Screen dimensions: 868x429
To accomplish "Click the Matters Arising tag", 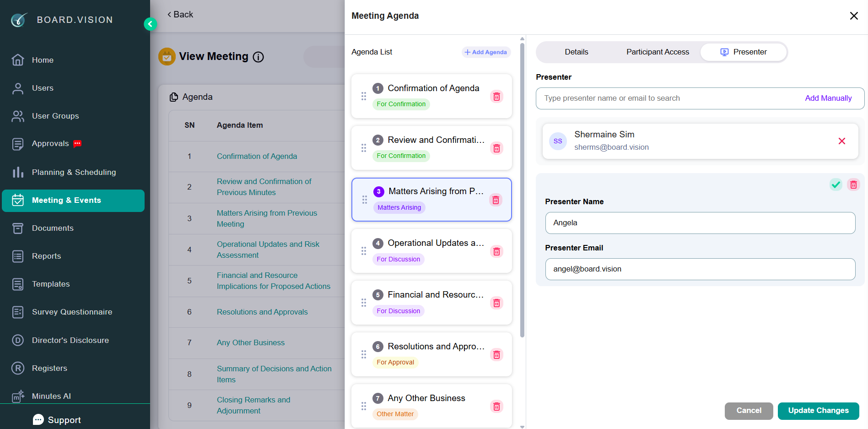I will pyautogui.click(x=399, y=208).
